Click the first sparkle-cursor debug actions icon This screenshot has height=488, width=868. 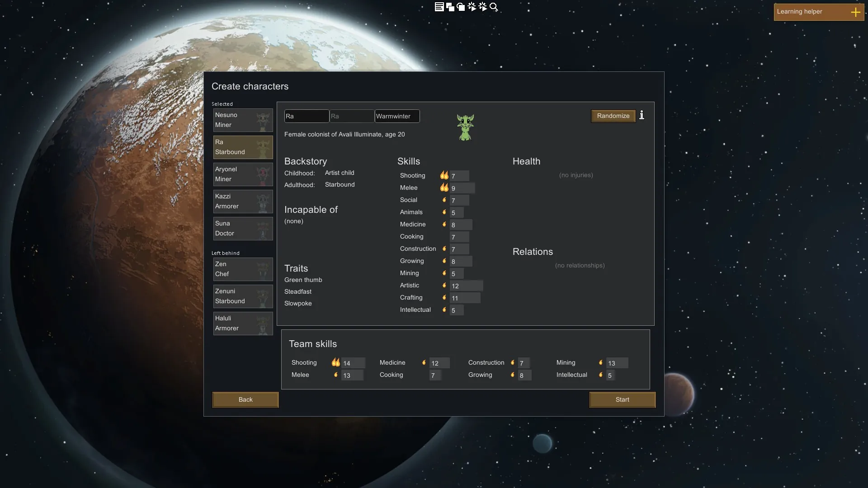click(x=472, y=7)
